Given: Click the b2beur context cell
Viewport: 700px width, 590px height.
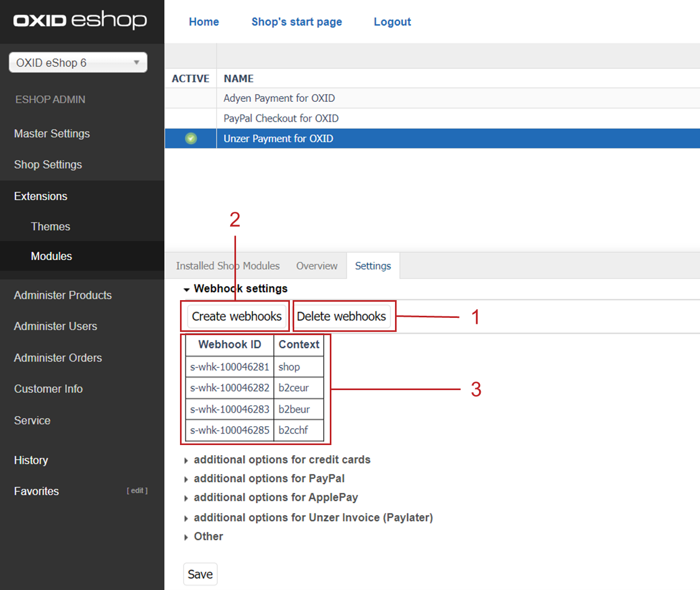Looking at the screenshot, I should [299, 409].
